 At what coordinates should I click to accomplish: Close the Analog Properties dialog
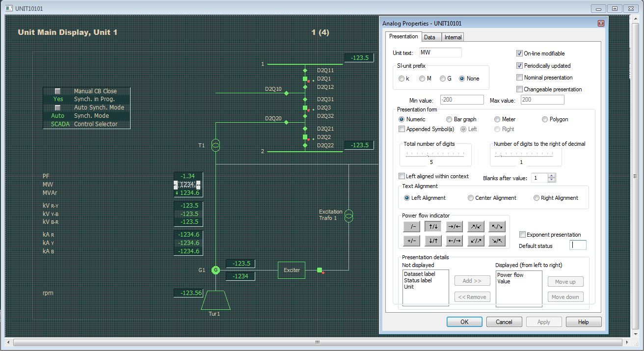point(601,24)
